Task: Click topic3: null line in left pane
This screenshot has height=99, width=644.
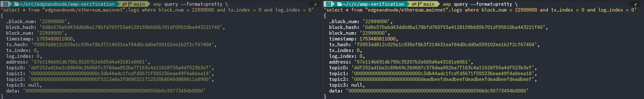Action: (x=24, y=85)
